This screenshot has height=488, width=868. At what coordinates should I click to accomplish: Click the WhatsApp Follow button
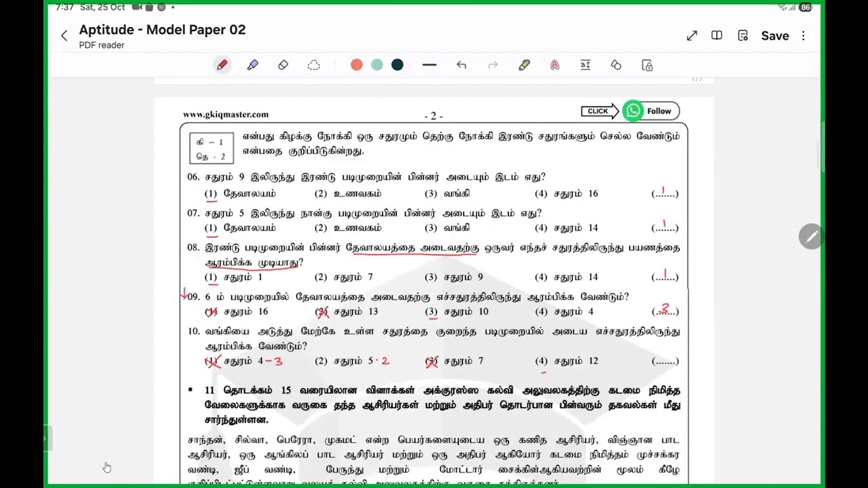tap(651, 111)
